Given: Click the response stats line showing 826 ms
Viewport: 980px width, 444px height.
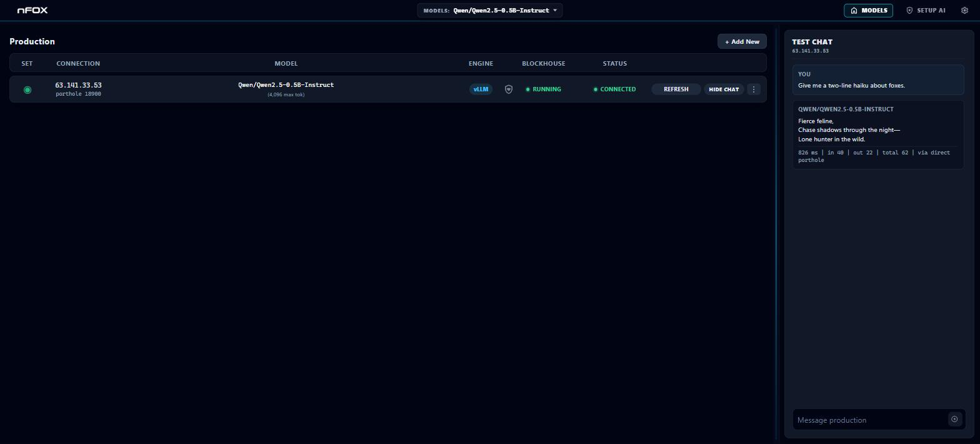Looking at the screenshot, I should (x=874, y=156).
